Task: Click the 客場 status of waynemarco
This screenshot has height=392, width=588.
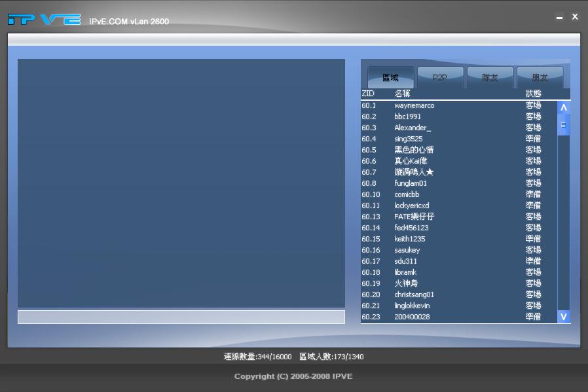Action: (x=533, y=105)
